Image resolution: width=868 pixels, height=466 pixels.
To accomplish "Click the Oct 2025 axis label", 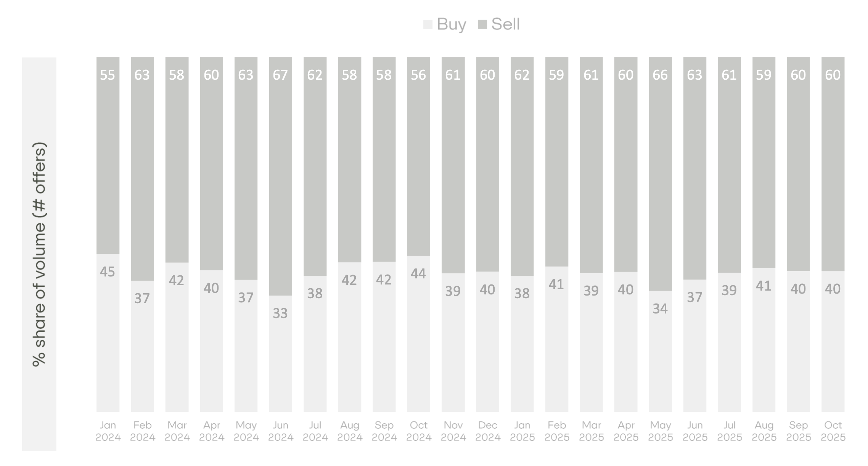I will (x=833, y=431).
